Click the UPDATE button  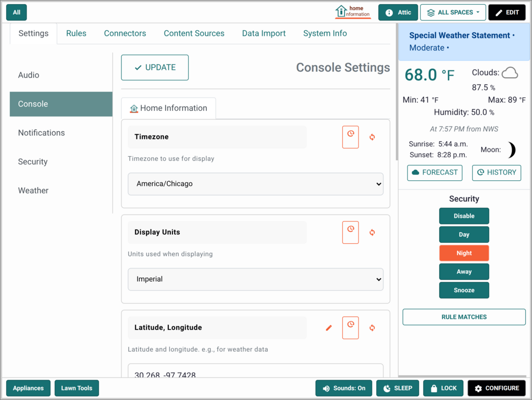click(x=155, y=68)
